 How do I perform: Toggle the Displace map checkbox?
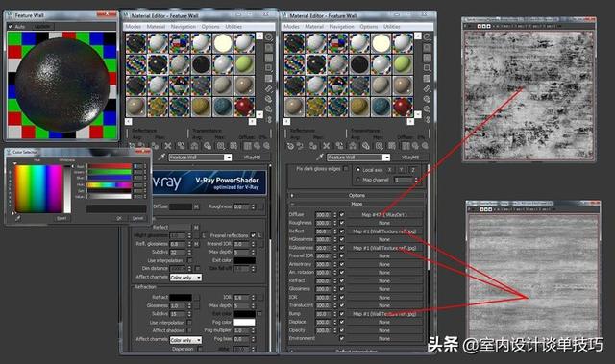tap(342, 322)
